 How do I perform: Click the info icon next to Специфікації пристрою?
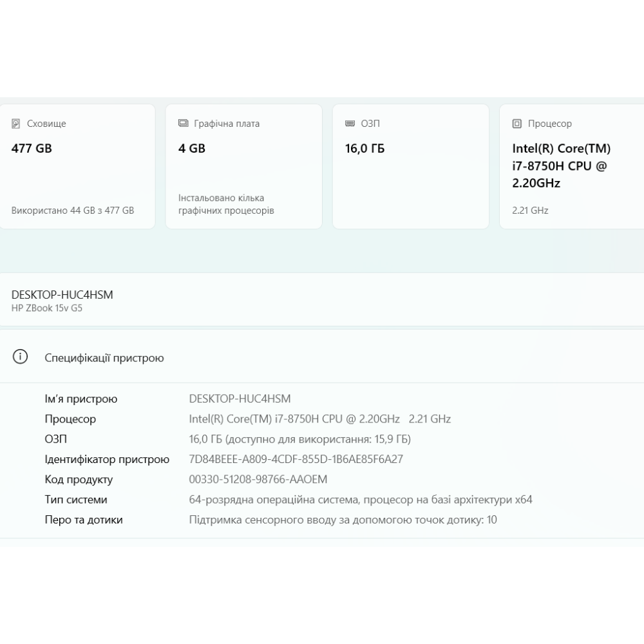pyautogui.click(x=21, y=357)
